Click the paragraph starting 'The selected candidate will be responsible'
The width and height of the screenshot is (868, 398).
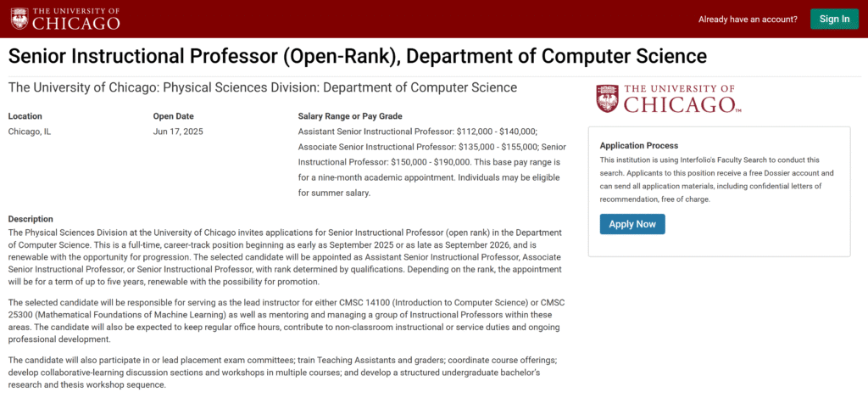287,322
